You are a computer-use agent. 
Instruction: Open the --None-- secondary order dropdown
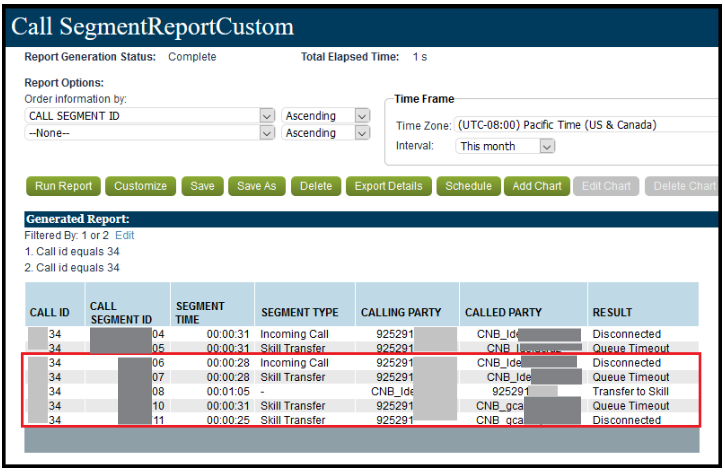[150, 133]
